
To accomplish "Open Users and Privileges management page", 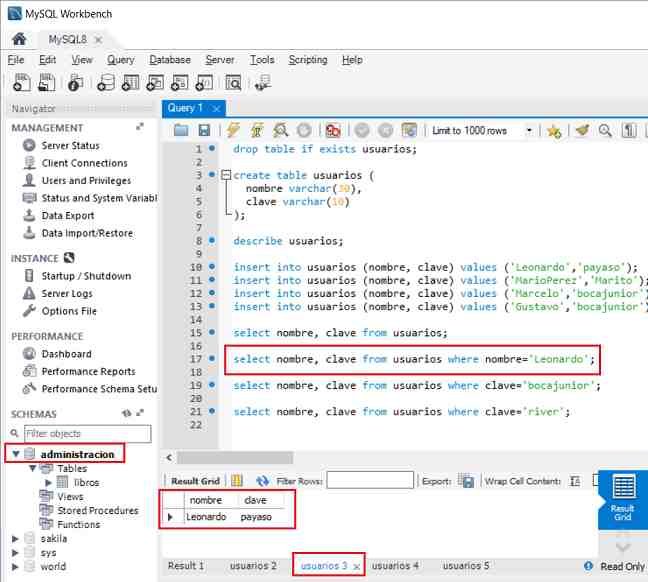I will click(86, 181).
